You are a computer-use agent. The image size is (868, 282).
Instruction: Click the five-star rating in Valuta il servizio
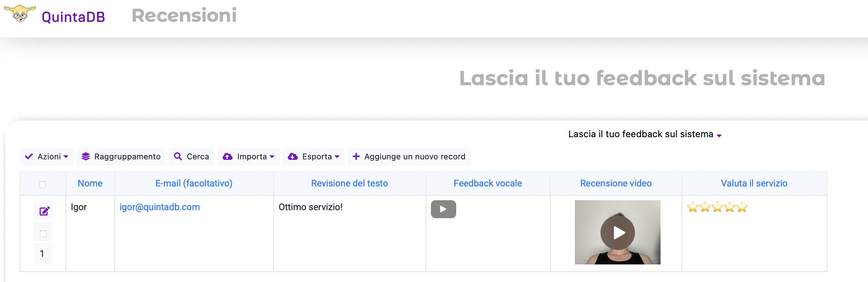click(x=717, y=207)
